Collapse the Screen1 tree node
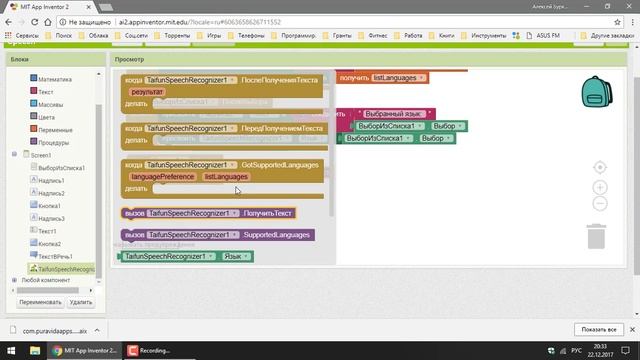Viewport: 640px width, 360px height. [x=14, y=154]
